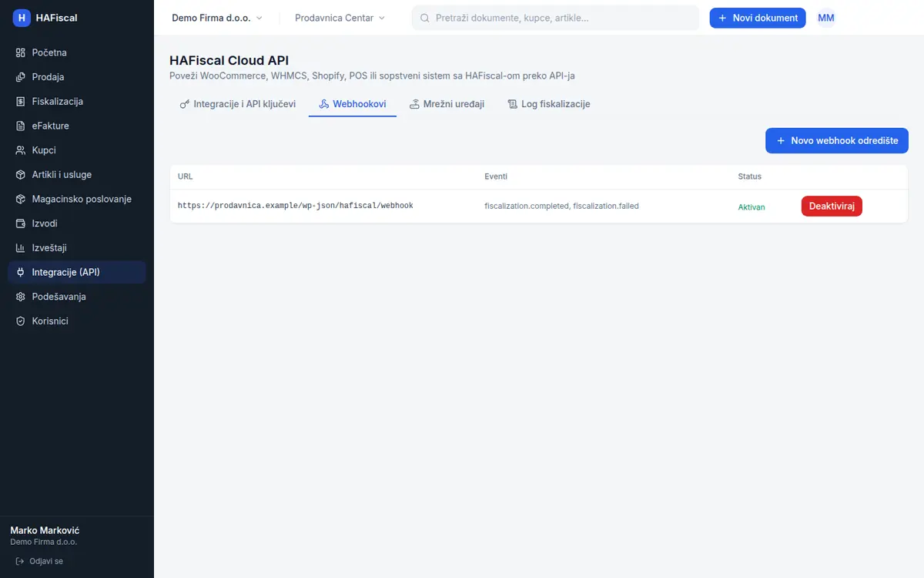
Task: Click the Status column header
Action: [x=750, y=176]
